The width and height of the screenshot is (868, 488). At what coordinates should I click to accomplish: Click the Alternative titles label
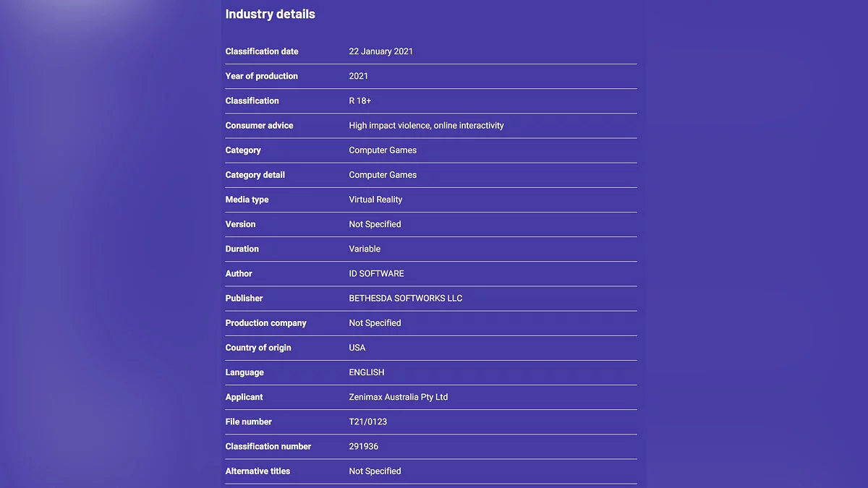pyautogui.click(x=258, y=471)
